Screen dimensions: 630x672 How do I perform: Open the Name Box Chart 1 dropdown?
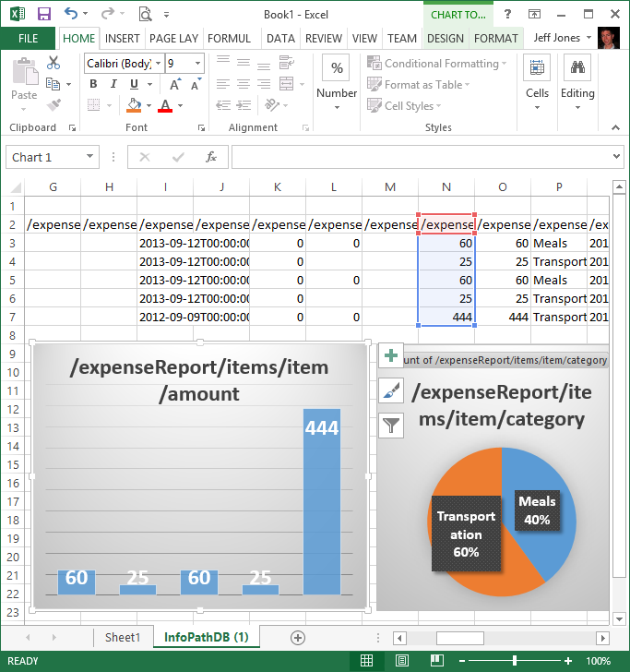[90, 156]
